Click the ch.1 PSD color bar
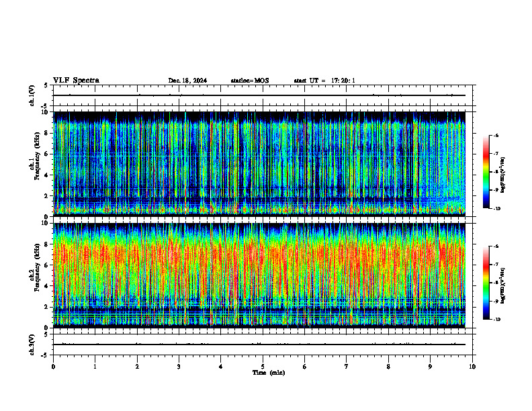This screenshot has width=532, height=411. [486, 172]
